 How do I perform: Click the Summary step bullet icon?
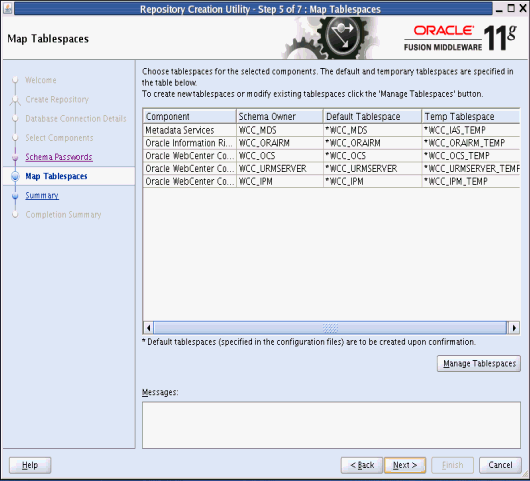15,196
